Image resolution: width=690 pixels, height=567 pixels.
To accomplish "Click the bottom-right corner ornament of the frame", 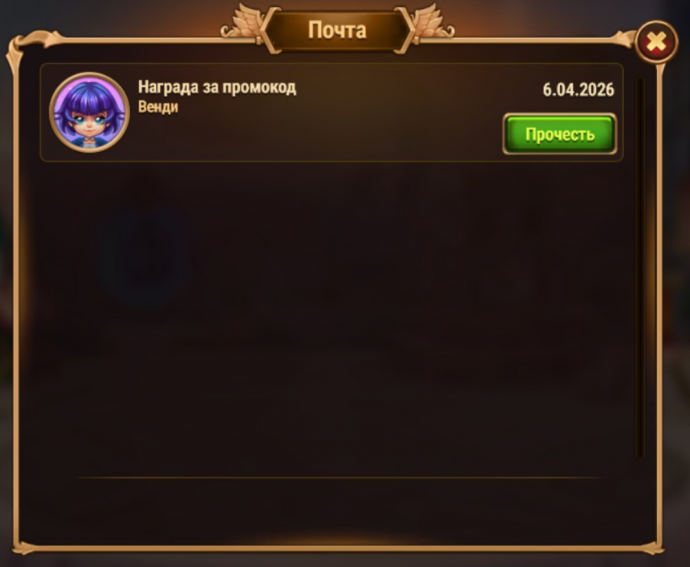I will (x=652, y=547).
